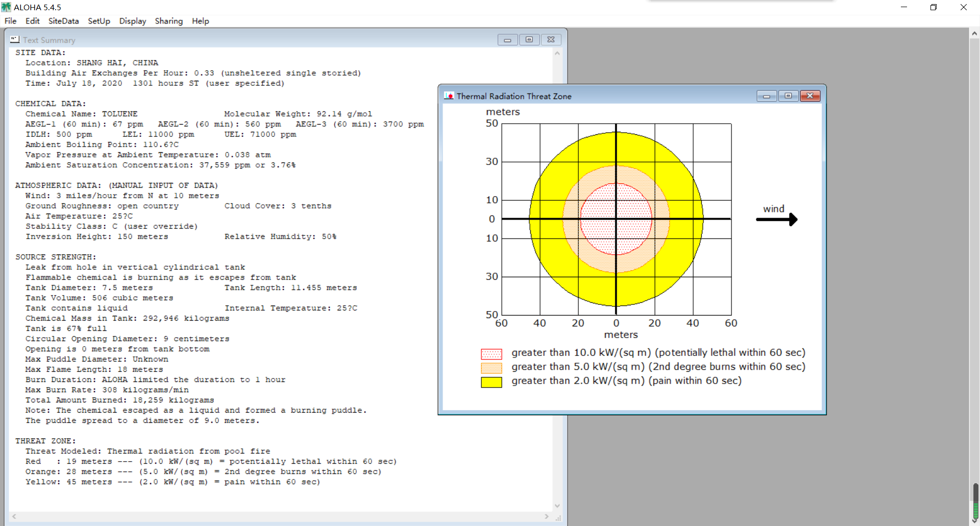Screen dimensions: 980x526
Task: Click 'Time: July 18, 2020' line
Action: pyautogui.click(x=155, y=83)
